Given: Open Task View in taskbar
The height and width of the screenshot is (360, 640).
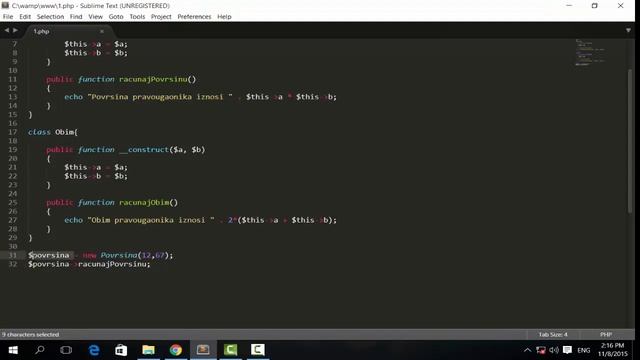Looking at the screenshot, I should (x=66, y=350).
